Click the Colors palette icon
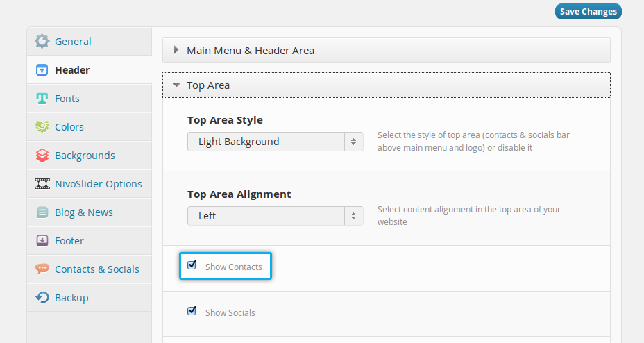 [x=42, y=127]
